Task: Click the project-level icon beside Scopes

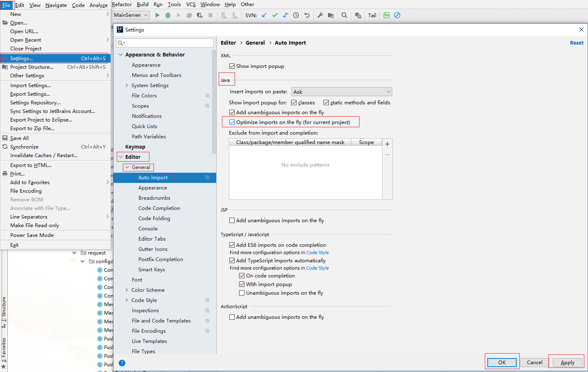Action: 207,106
